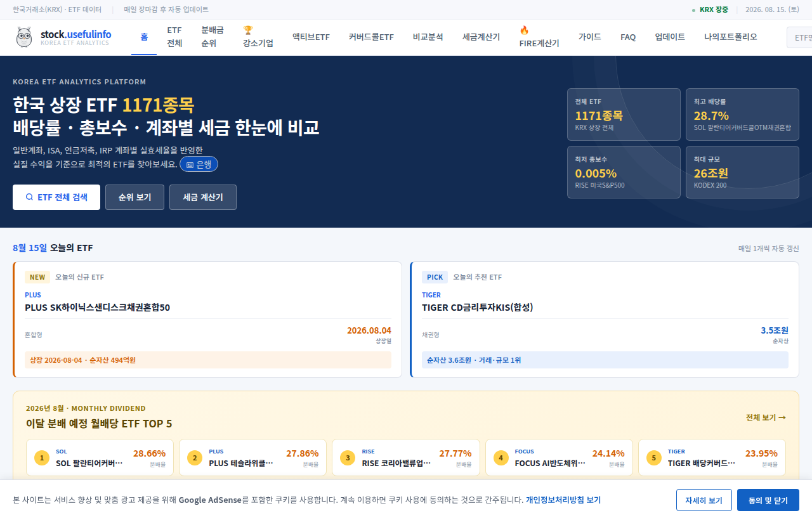The image size is (812, 520).
Task: Click the 상장 2026-08-04 · 순자산 494억원 note
Action: pos(208,360)
